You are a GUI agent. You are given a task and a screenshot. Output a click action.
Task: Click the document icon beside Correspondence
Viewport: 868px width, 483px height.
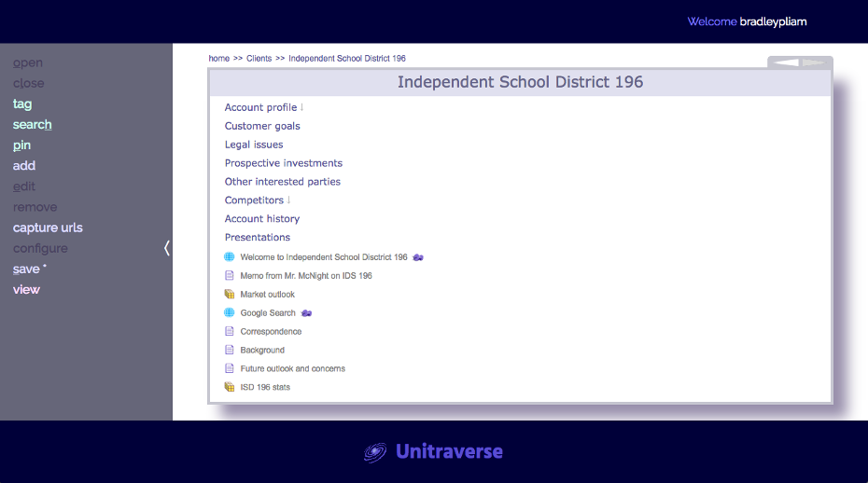230,332
